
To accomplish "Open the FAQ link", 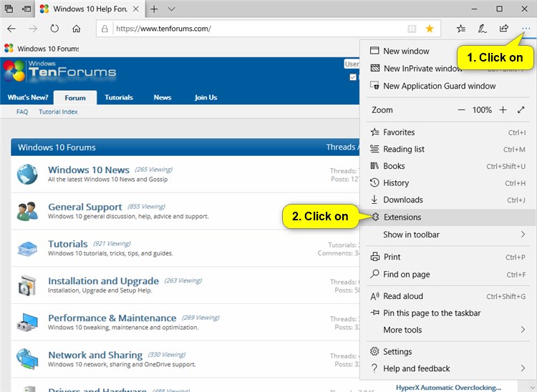I will [22, 112].
